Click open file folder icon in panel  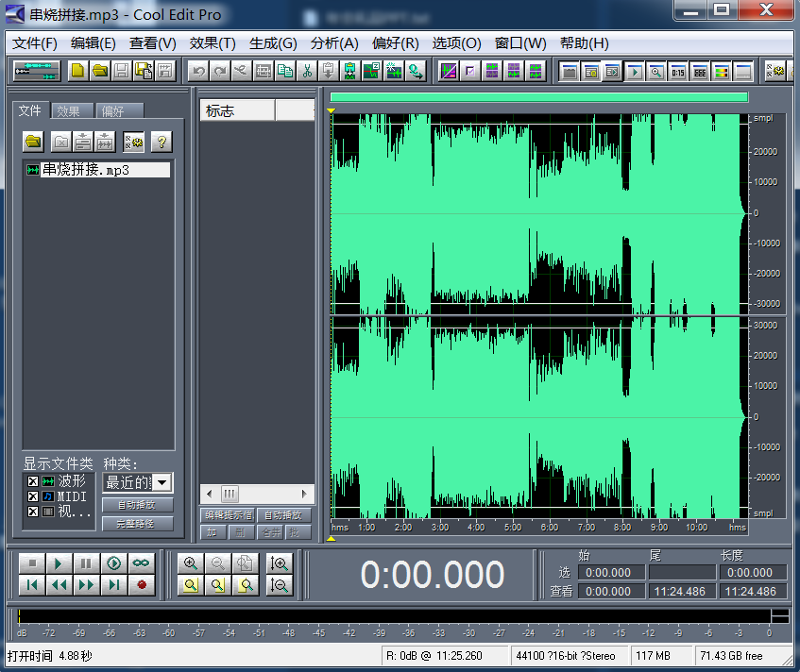pyautogui.click(x=34, y=142)
